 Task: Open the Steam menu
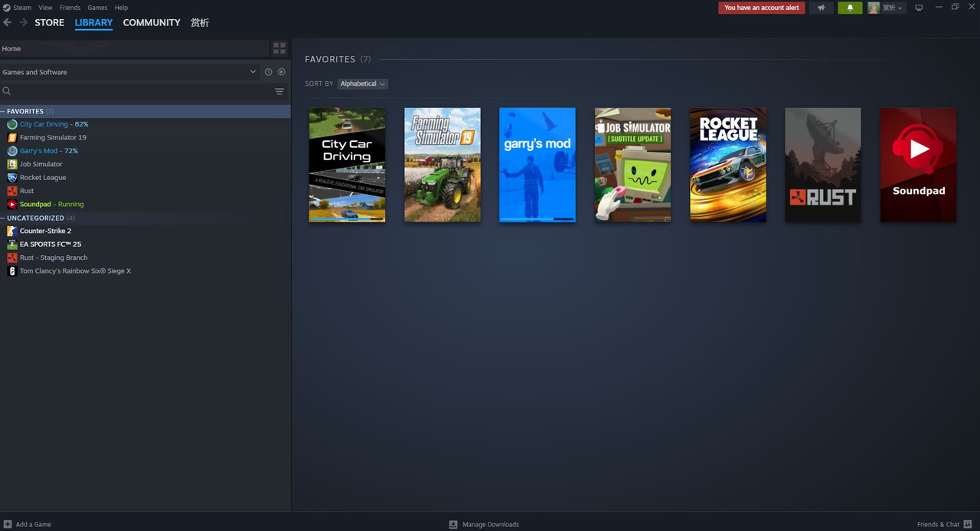pyautogui.click(x=22, y=8)
